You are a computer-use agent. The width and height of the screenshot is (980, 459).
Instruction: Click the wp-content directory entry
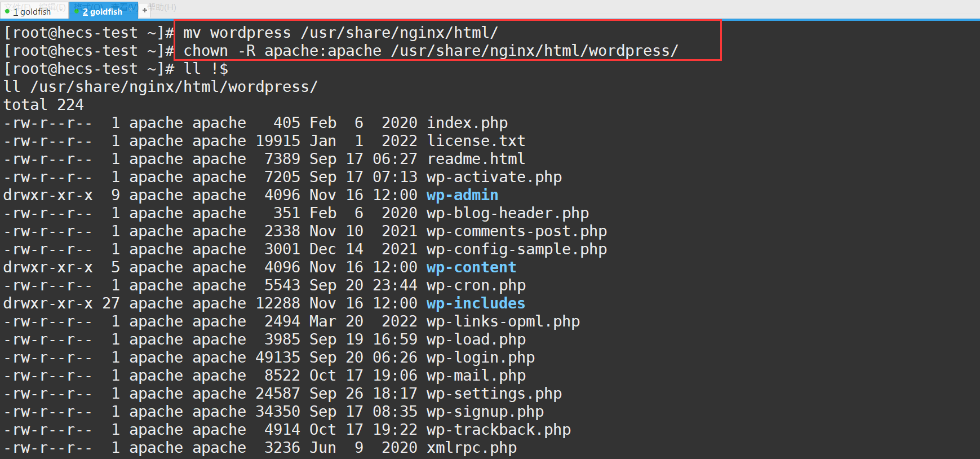coord(471,267)
